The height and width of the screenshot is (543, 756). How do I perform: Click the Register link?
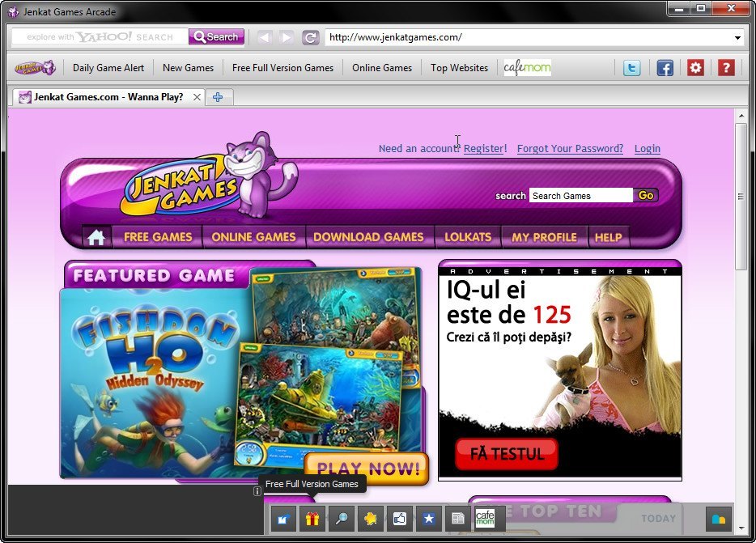485,148
